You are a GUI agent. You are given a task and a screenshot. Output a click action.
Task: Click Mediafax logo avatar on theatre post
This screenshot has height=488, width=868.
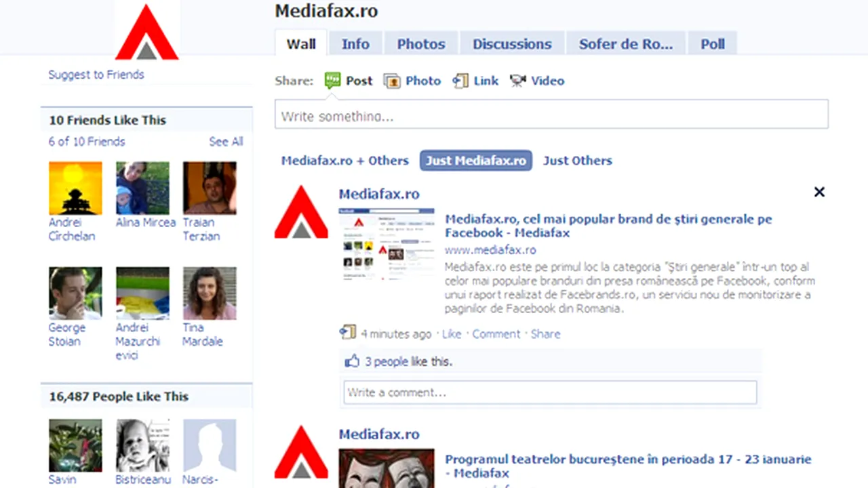pos(301,452)
